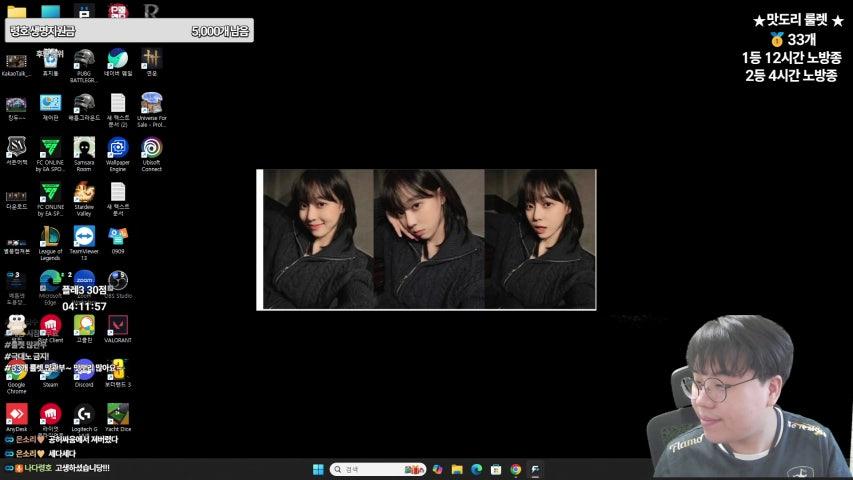The height and width of the screenshot is (480, 853).
Task: Open Chrome from the taskbar
Action: click(x=515, y=469)
